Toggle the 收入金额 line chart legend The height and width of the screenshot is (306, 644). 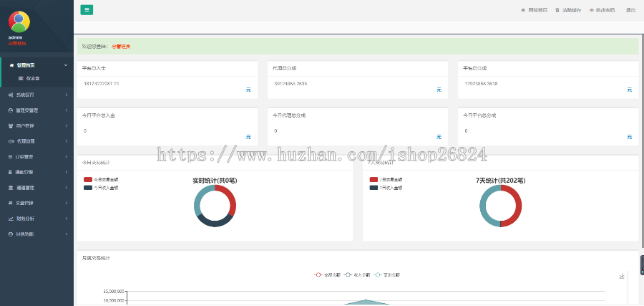[357, 274]
